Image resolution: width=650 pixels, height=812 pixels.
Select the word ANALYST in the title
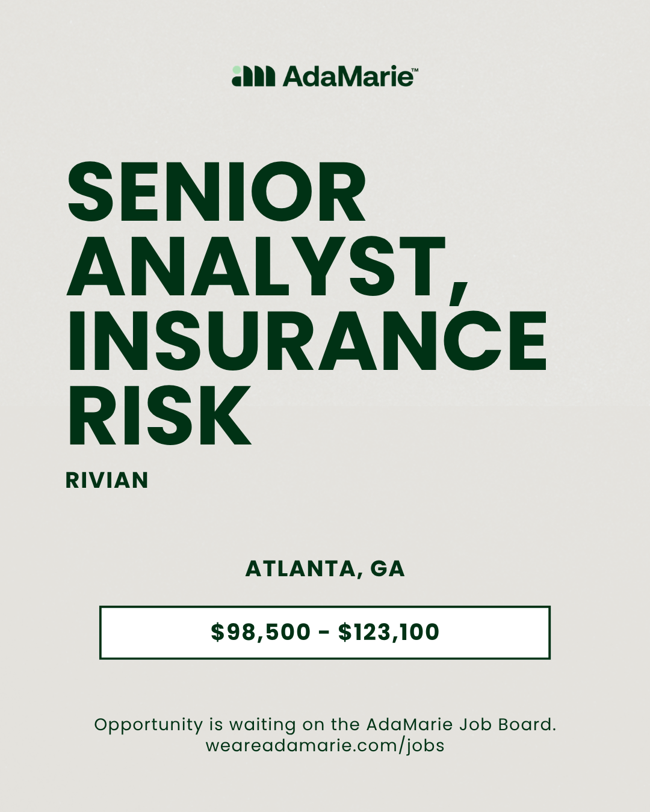click(x=256, y=267)
